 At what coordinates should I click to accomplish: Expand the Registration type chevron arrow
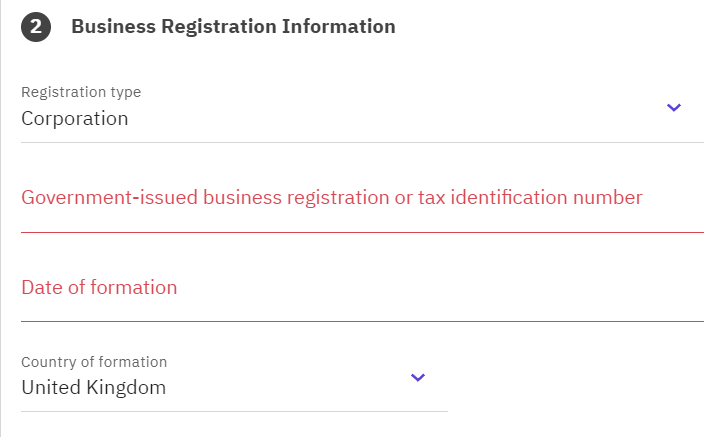click(673, 107)
